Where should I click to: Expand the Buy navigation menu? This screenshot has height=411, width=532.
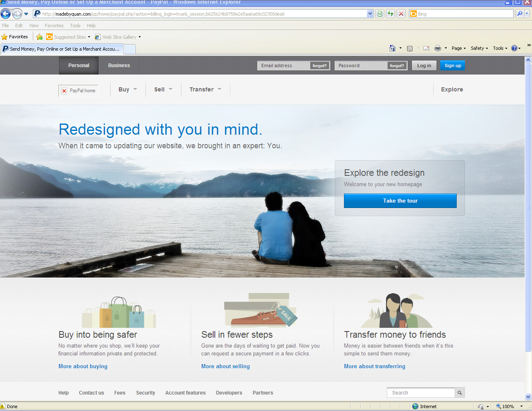click(x=128, y=89)
